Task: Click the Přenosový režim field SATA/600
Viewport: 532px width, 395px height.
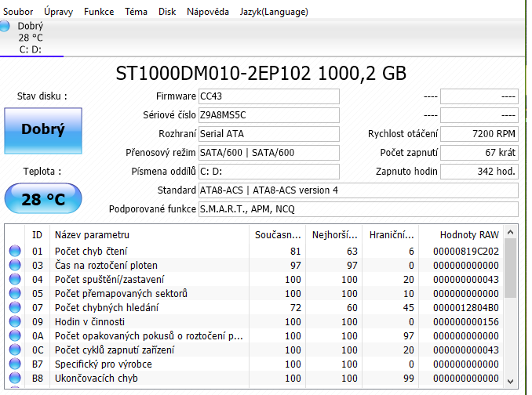Action: 268,153
